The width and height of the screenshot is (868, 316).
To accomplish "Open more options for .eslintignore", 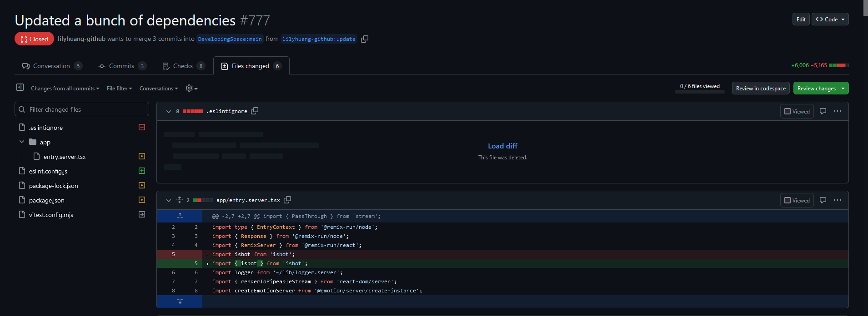I will (838, 111).
